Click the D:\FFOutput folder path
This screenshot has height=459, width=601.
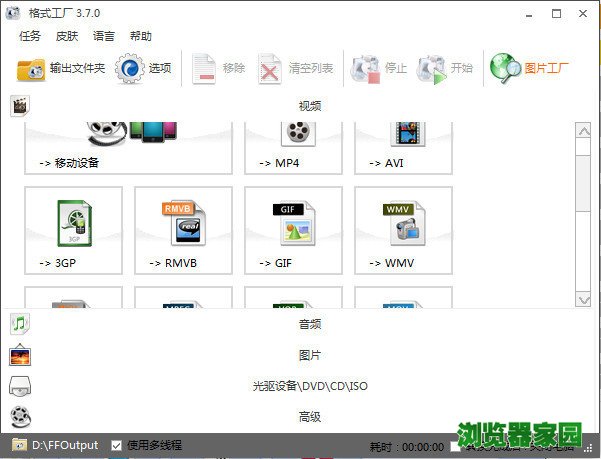tap(64, 445)
